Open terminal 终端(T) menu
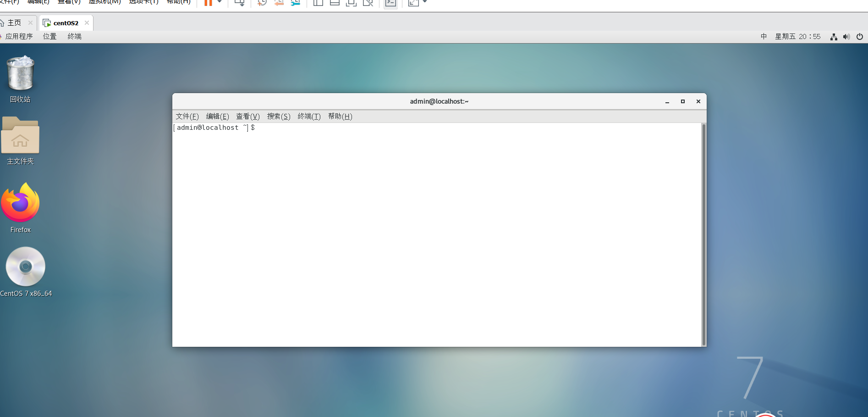 [x=309, y=117]
